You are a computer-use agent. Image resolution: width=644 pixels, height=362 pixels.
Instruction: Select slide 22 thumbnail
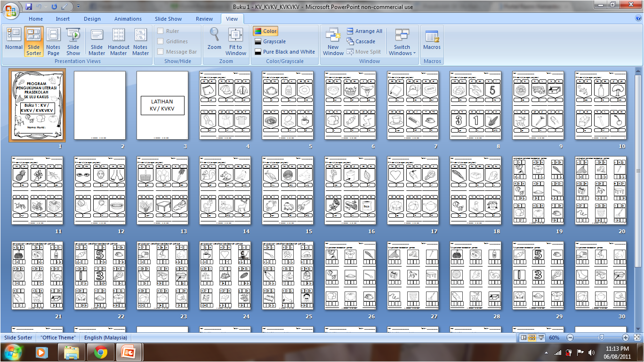(x=100, y=276)
